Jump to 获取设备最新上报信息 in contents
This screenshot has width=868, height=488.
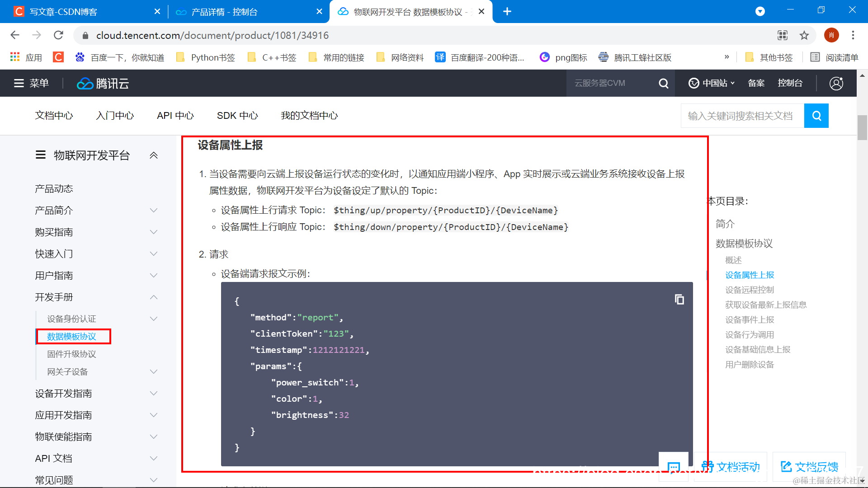766,305
